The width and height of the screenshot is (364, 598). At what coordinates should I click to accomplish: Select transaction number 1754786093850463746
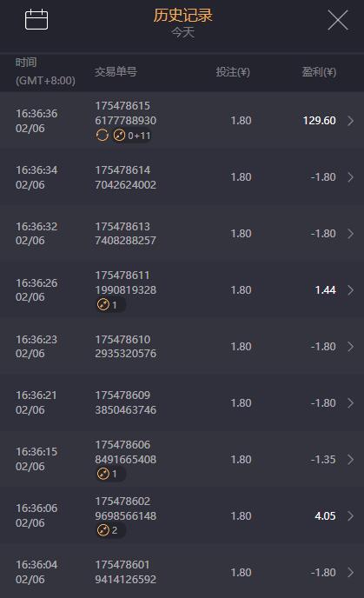[x=125, y=402]
